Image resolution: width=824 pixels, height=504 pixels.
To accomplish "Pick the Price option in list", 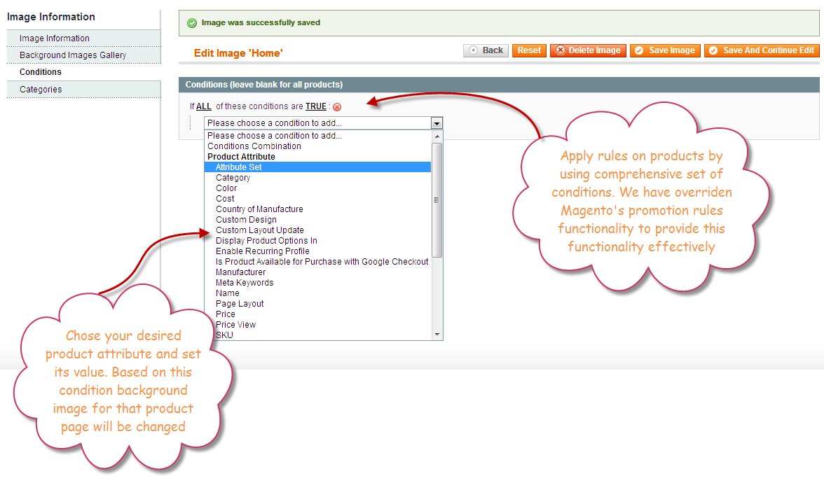I will 226,314.
